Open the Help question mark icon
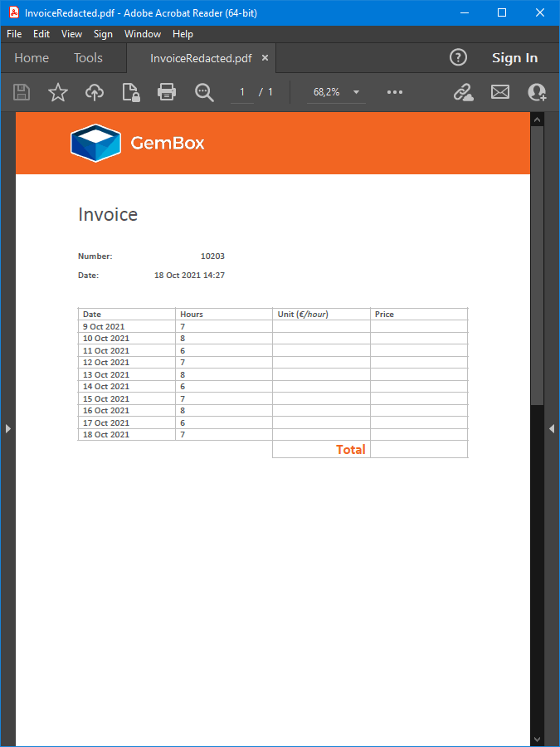 (x=458, y=57)
